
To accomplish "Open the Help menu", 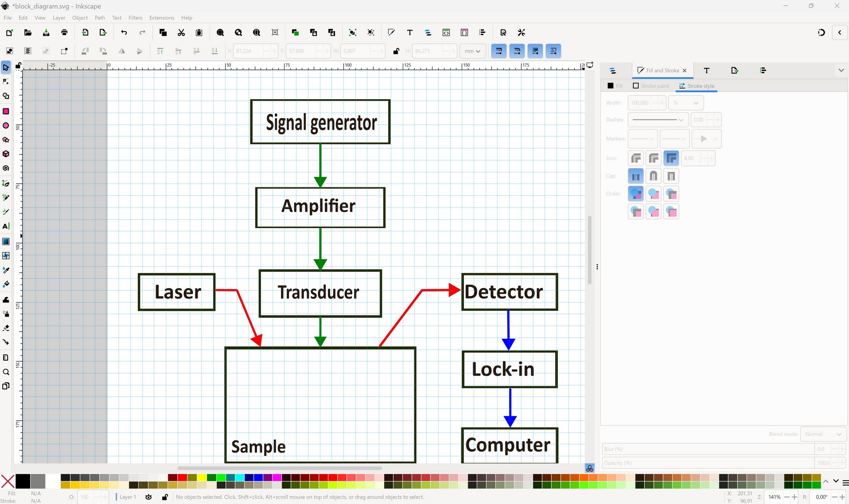I will point(187,18).
